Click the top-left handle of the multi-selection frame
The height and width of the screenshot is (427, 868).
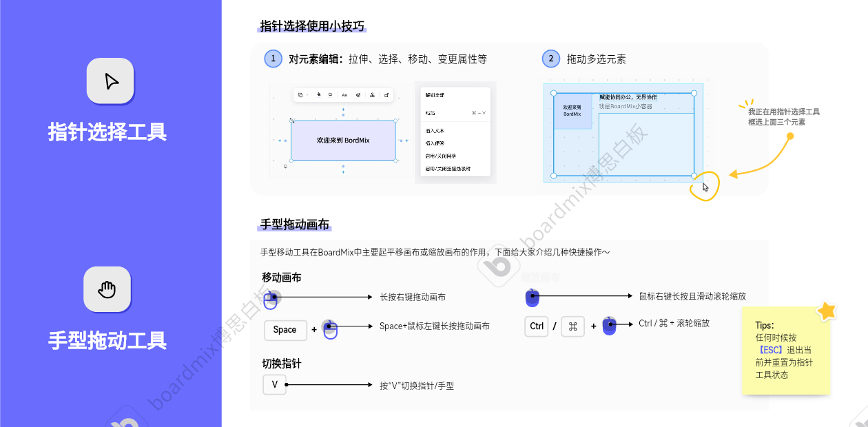[553, 93]
